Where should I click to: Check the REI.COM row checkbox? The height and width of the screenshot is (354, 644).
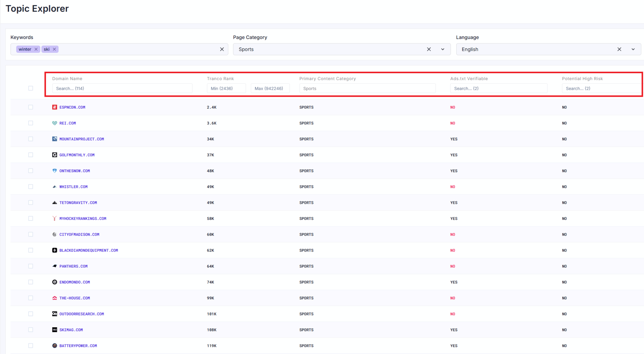pyautogui.click(x=31, y=123)
